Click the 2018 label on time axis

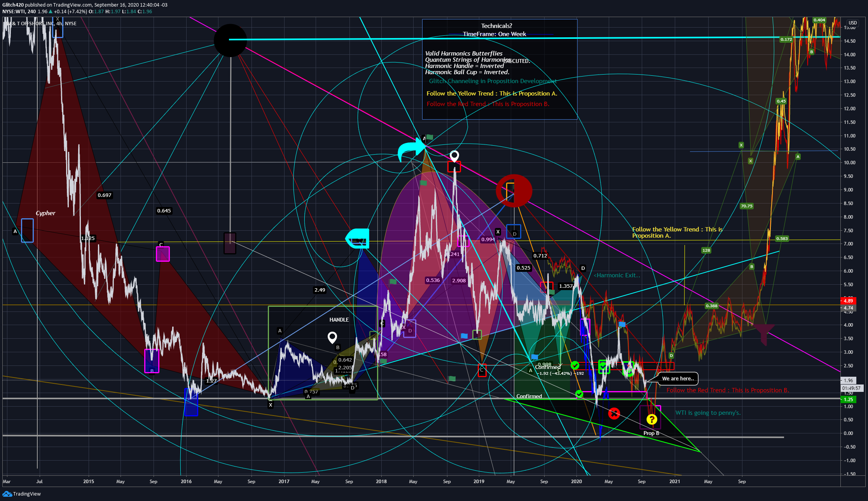pyautogui.click(x=381, y=482)
